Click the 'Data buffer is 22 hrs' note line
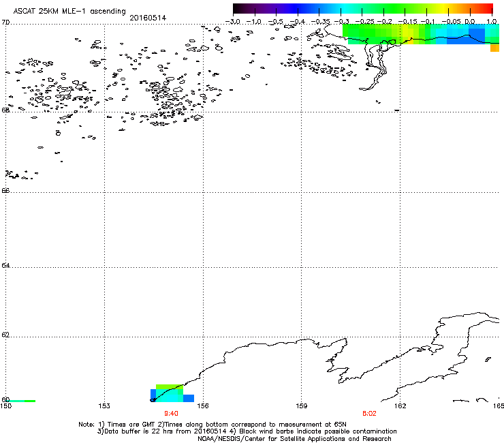Image resolution: width=504 pixels, height=443 pixels. (x=247, y=431)
